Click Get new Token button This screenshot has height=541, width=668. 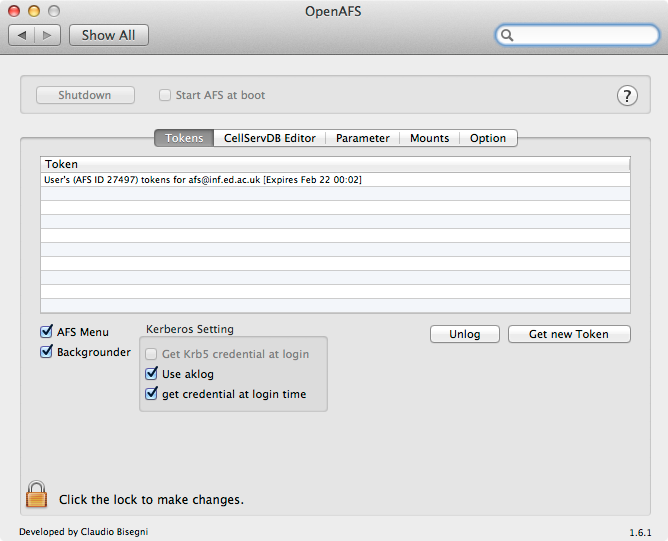(569, 334)
